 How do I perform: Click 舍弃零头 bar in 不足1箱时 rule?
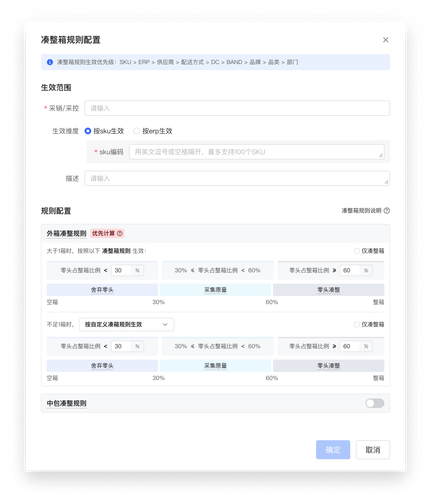coord(102,366)
